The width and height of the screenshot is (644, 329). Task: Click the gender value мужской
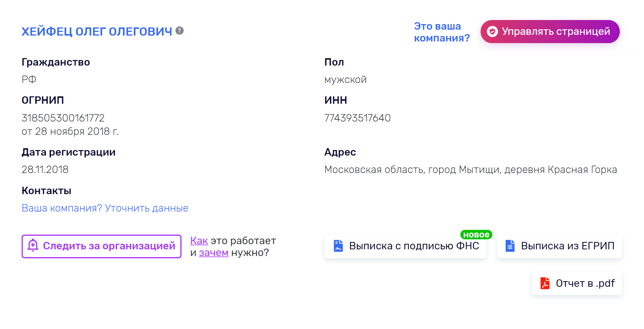(345, 80)
